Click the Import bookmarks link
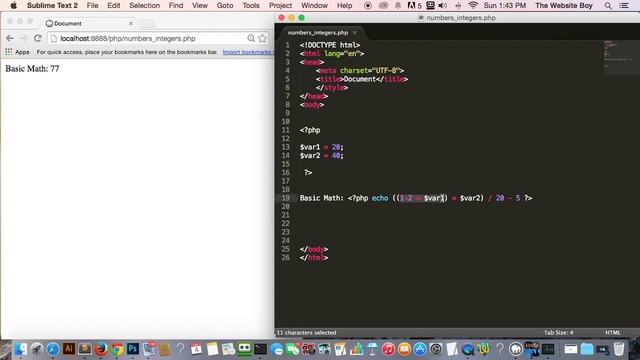Viewport: 640px width, 360px height. click(x=247, y=52)
